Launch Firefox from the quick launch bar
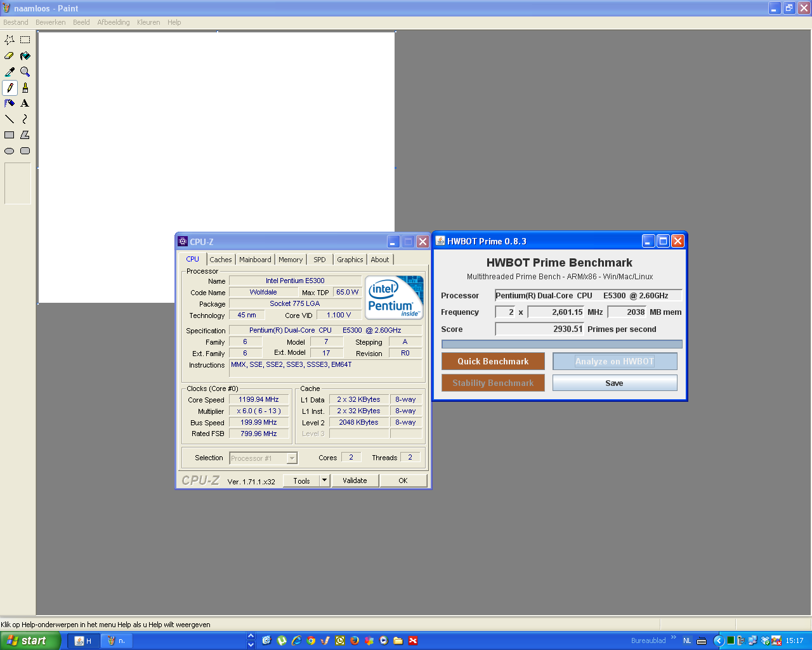 (x=355, y=640)
